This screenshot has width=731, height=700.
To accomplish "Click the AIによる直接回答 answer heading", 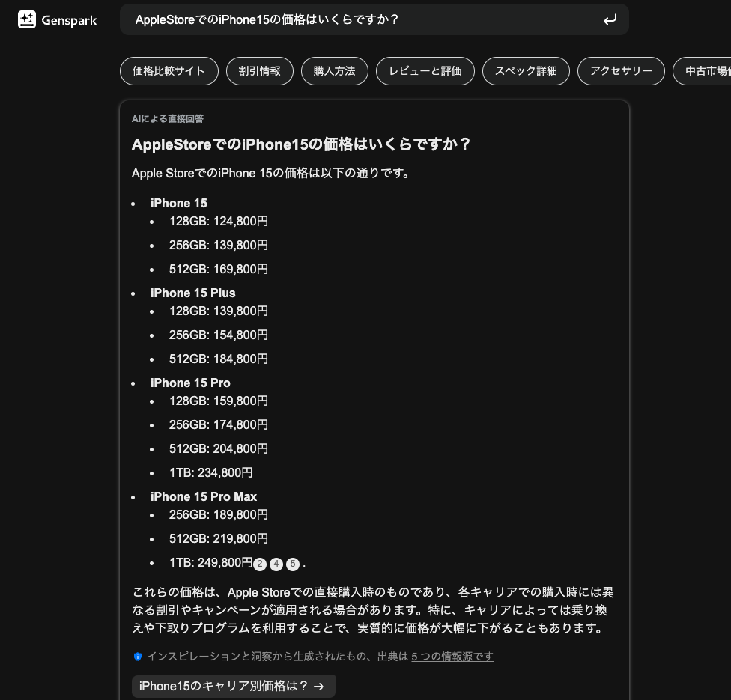I will pos(169,119).
